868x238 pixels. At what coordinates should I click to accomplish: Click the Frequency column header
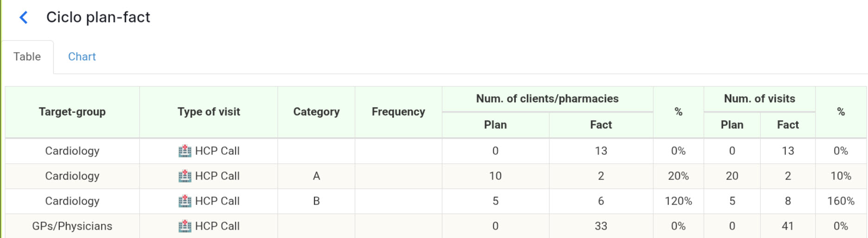click(x=398, y=112)
